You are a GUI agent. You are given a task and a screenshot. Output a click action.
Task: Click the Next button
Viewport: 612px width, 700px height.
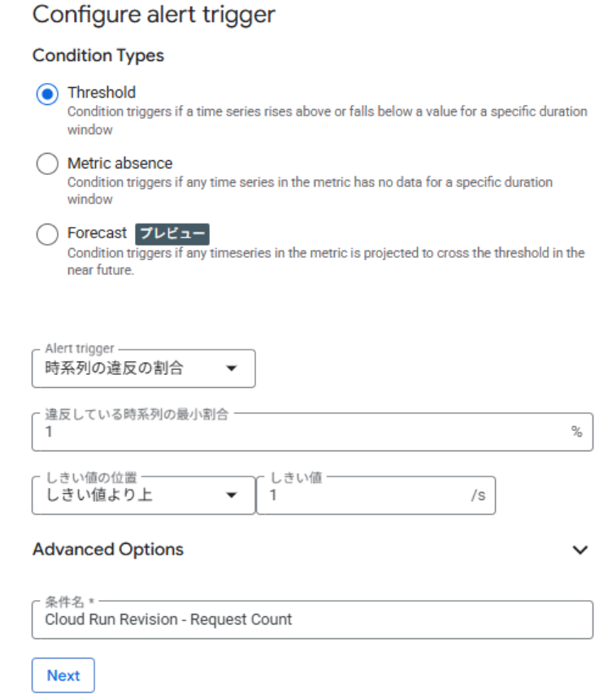tap(63, 676)
